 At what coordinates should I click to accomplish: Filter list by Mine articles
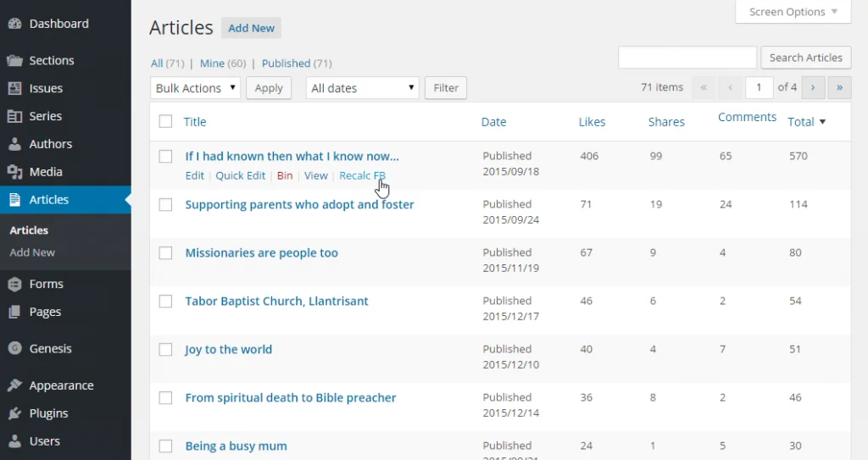pyautogui.click(x=212, y=64)
